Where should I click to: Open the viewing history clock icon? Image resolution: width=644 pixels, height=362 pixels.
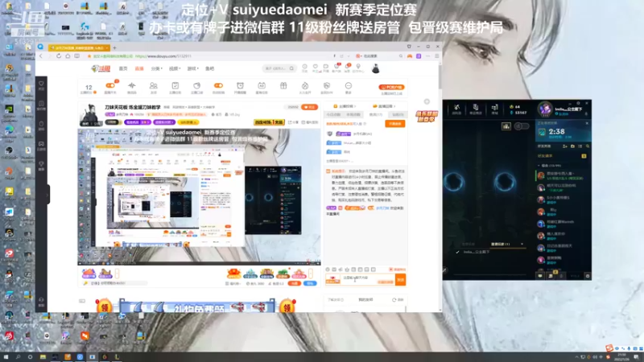pyautogui.click(x=305, y=67)
